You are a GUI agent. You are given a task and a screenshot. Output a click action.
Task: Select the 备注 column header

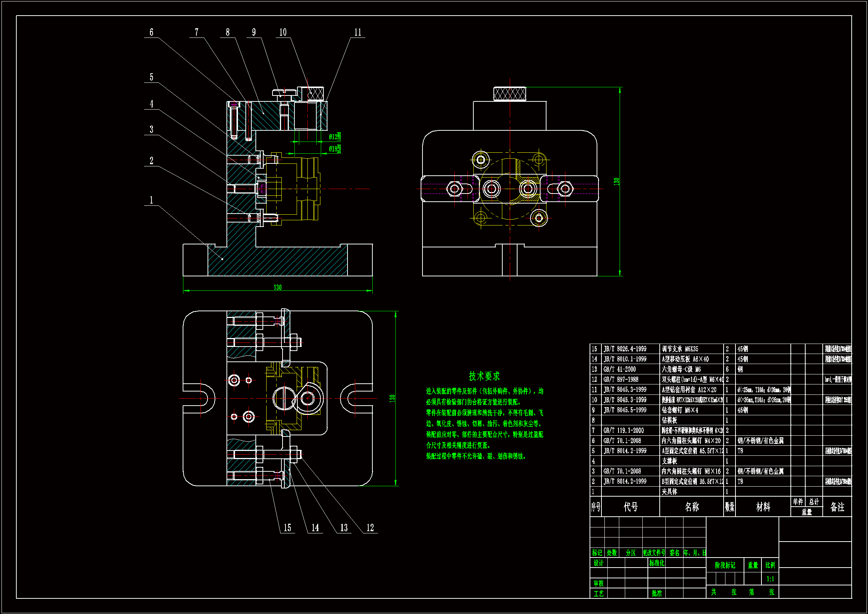click(837, 507)
